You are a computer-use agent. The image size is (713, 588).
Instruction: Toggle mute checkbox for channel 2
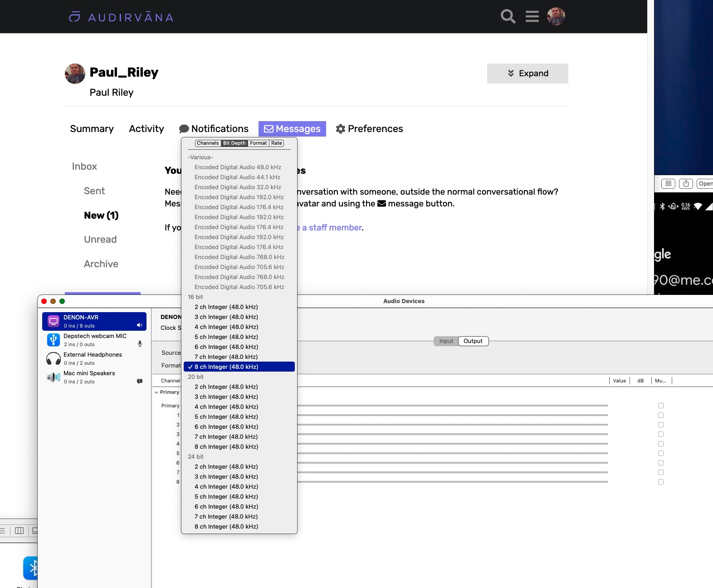pyautogui.click(x=661, y=425)
